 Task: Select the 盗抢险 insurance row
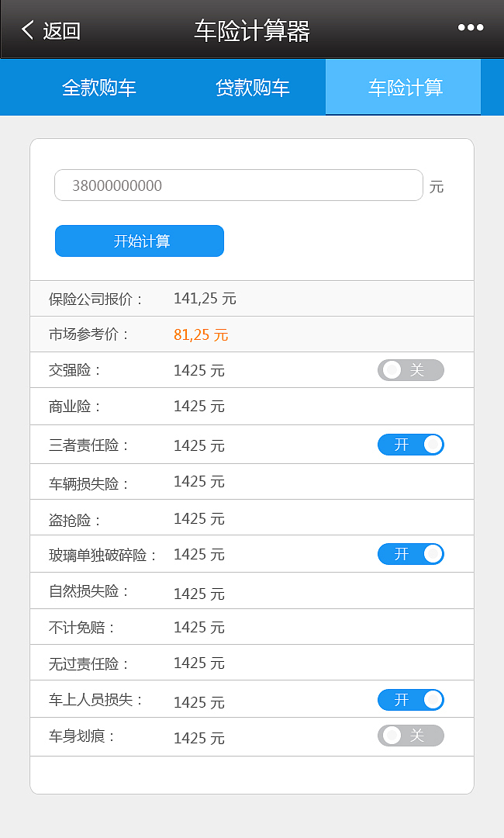[252, 518]
